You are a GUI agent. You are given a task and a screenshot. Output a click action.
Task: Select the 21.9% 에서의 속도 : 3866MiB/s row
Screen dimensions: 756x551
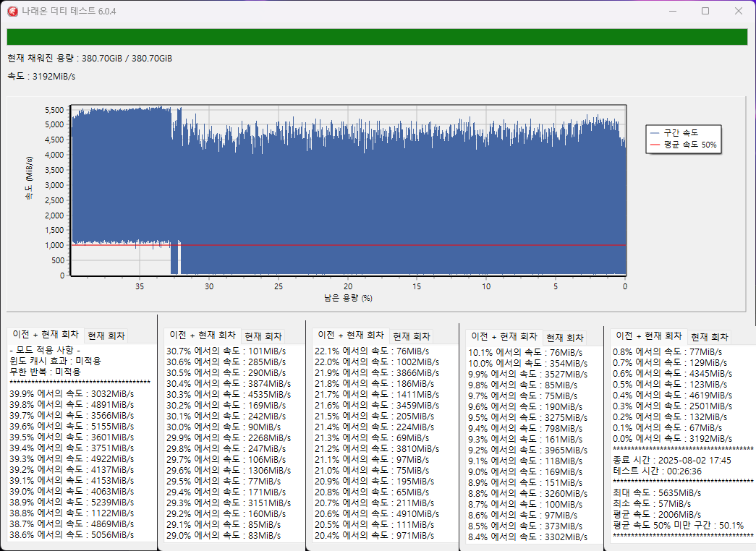[377, 372]
